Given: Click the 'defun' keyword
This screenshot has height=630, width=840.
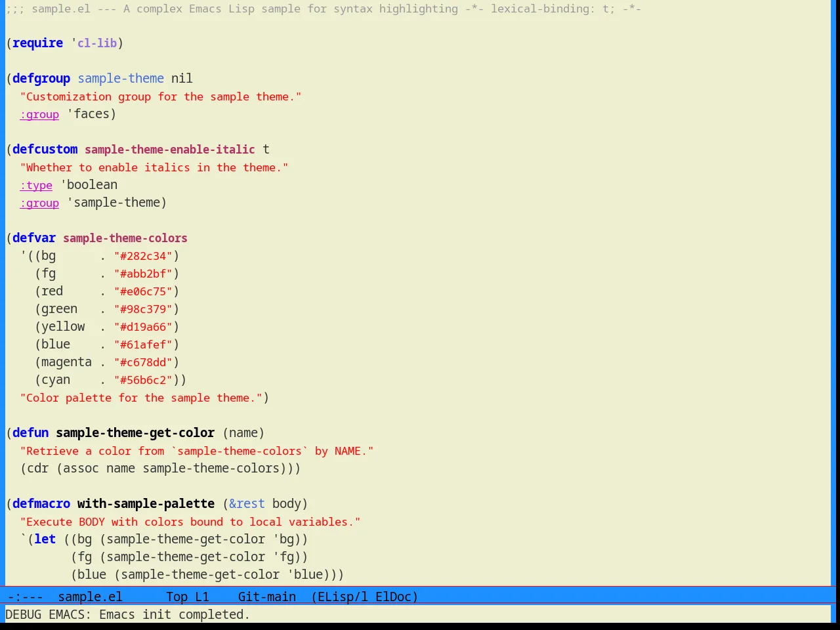Looking at the screenshot, I should [x=31, y=433].
